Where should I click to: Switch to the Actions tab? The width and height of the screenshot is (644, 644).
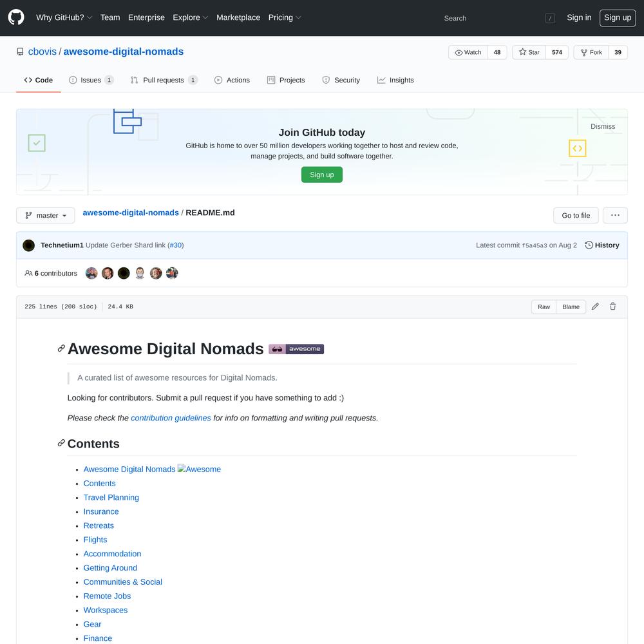click(x=232, y=80)
